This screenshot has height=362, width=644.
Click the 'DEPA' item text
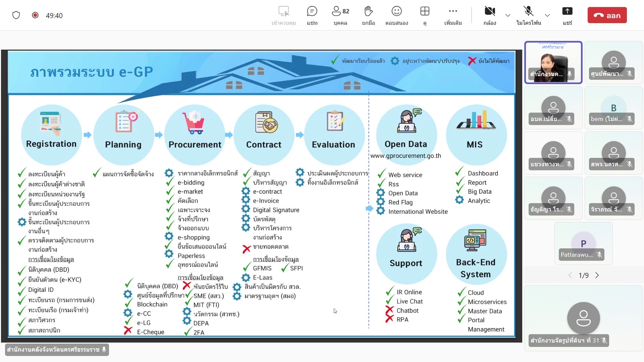tap(201, 323)
